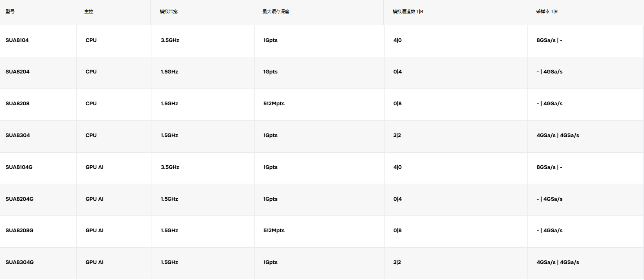The height and width of the screenshot is (280, 644).
Task: Click the 模拟通道数 T|R column header
Action: coord(408,11)
